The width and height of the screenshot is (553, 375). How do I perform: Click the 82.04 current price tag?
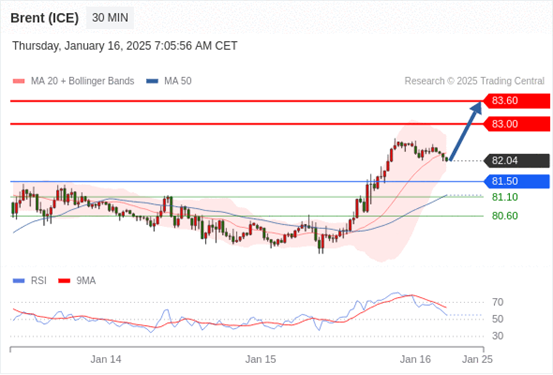[x=516, y=161]
